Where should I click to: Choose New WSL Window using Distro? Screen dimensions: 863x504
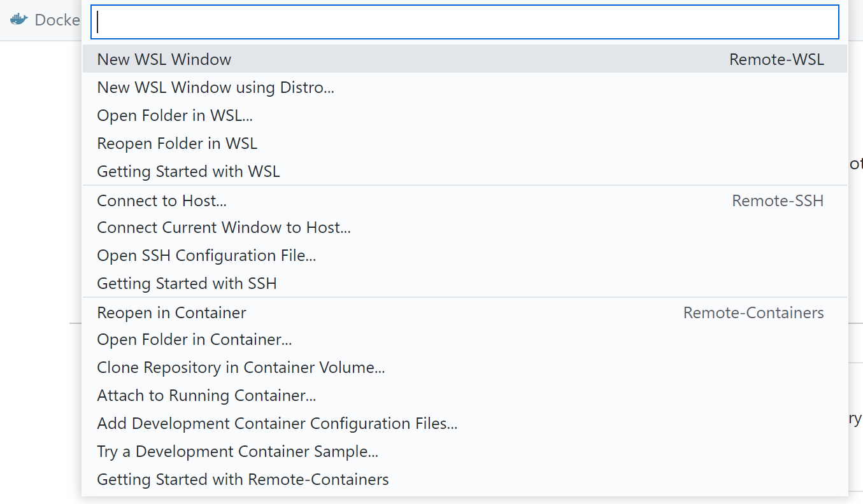tap(465, 87)
